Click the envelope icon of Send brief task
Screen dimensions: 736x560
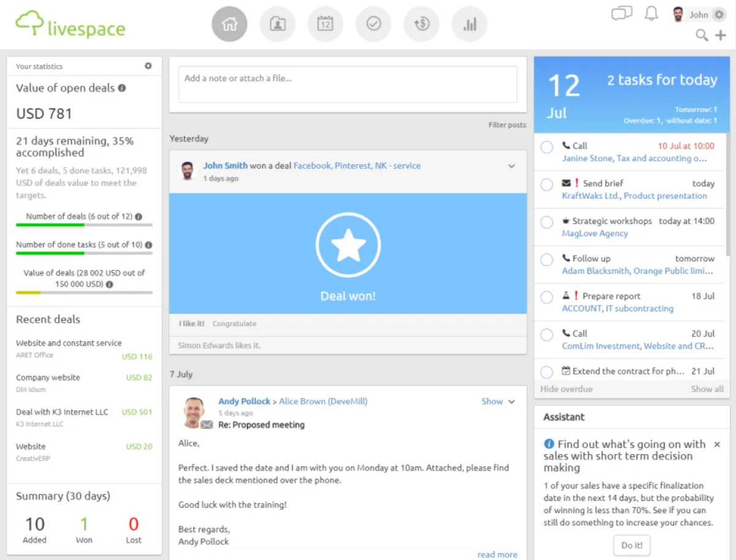point(566,183)
